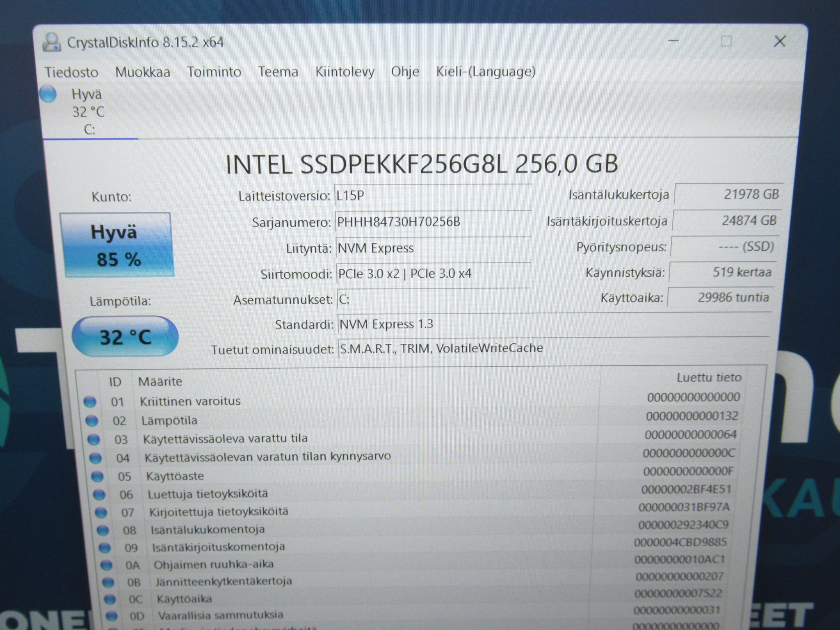Click status dot beside Käyttöaste row

tap(97, 476)
